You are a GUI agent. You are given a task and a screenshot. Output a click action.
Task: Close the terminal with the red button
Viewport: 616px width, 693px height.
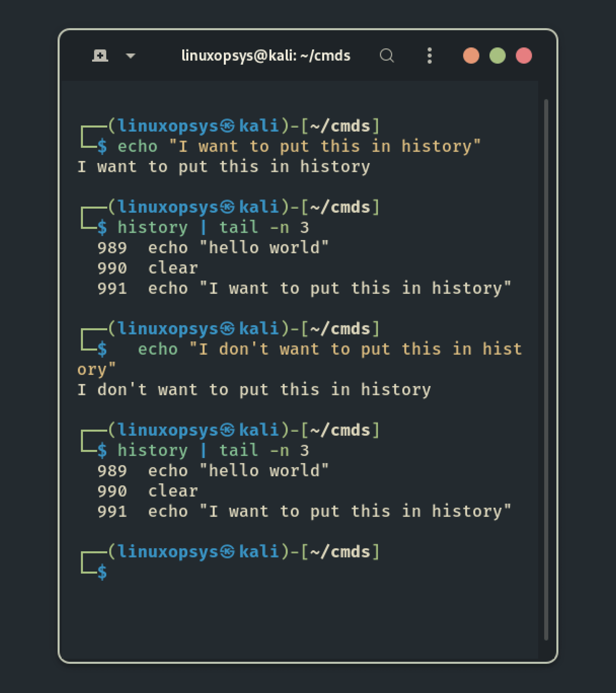[x=524, y=55]
